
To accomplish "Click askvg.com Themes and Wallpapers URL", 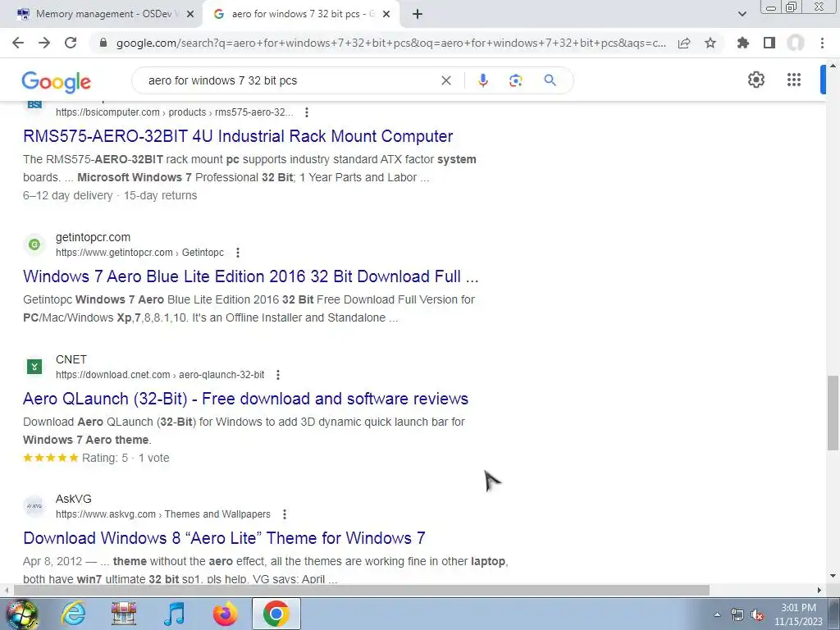I will [163, 514].
